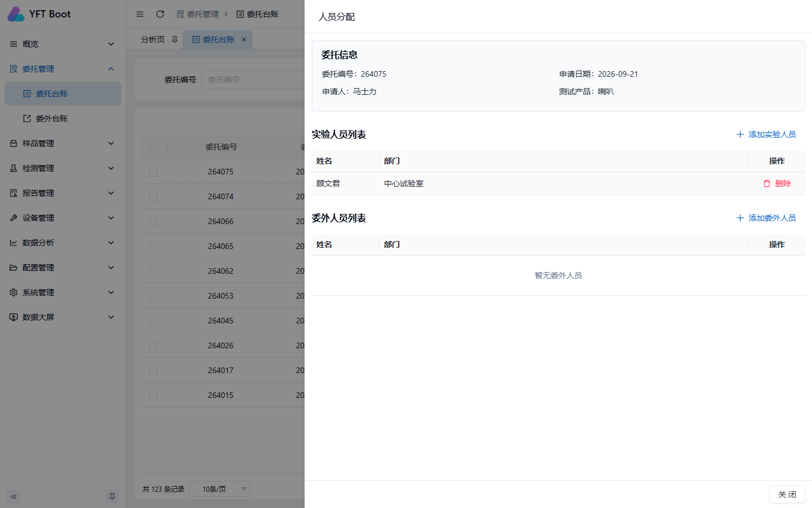812x508 pixels.
Task: Toggle the select-all checkbox in table header
Action: tap(154, 147)
